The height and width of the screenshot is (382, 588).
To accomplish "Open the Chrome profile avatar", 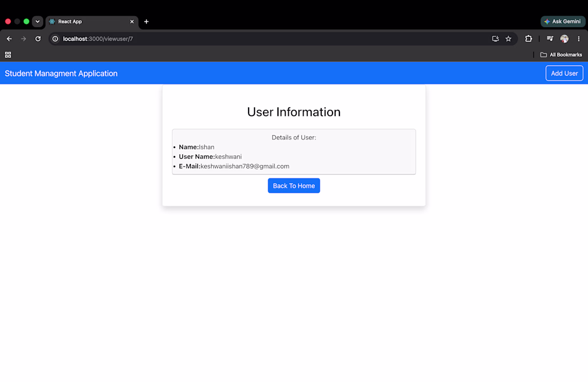I will coord(564,38).
